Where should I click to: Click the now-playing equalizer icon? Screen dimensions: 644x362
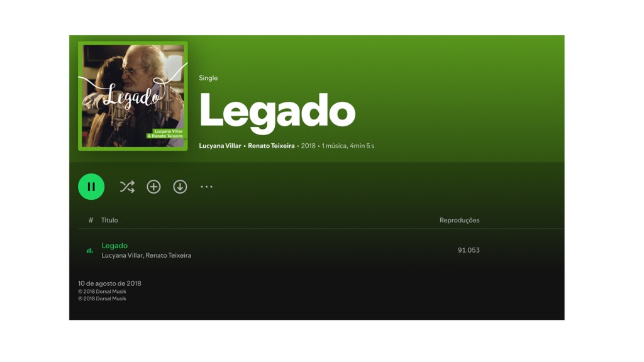coord(89,250)
